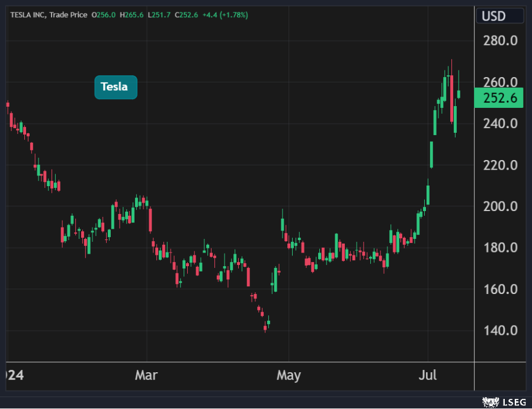Click the lowest candlestick near 140
This screenshot has width=532, height=409.
pos(265,327)
